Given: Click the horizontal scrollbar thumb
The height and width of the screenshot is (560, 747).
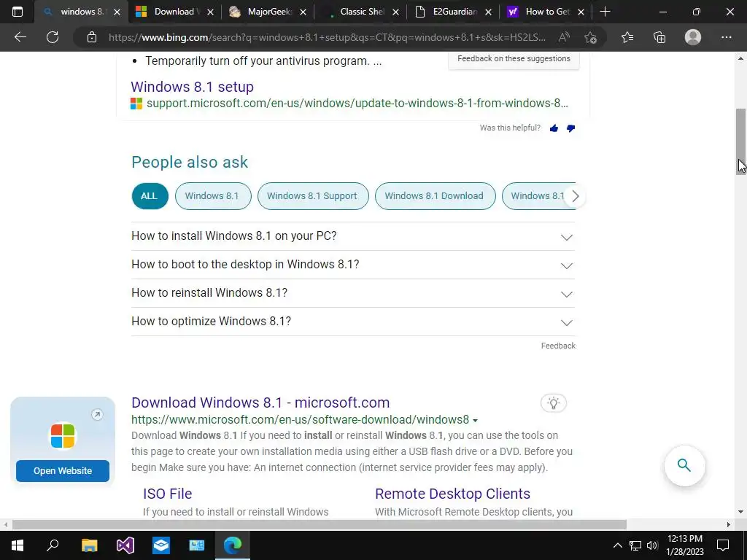Looking at the screenshot, I should pyautogui.click(x=320, y=525).
